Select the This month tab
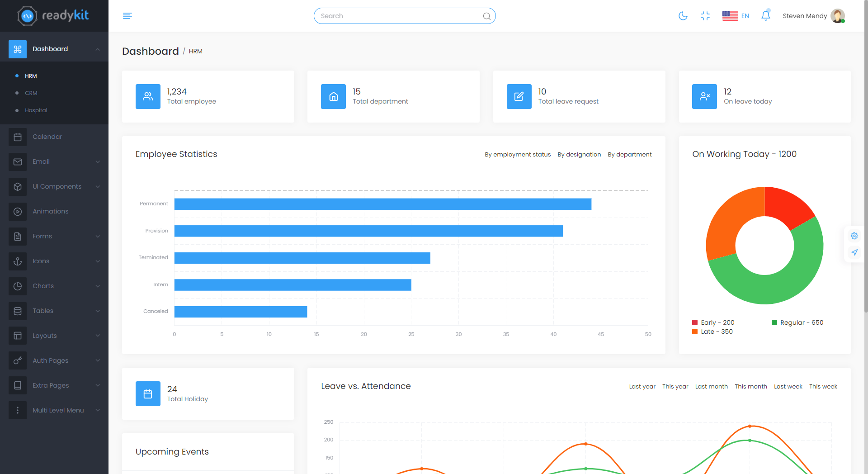This screenshot has height=474, width=868. pos(750,386)
